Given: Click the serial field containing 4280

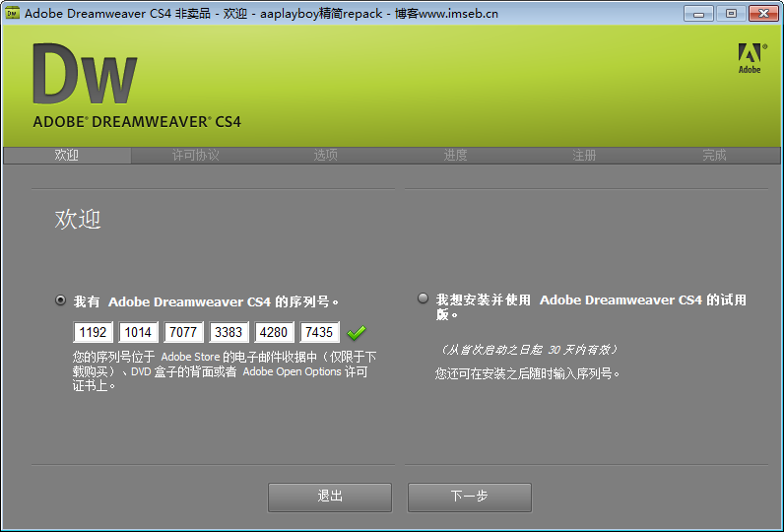Looking at the screenshot, I should (x=274, y=332).
